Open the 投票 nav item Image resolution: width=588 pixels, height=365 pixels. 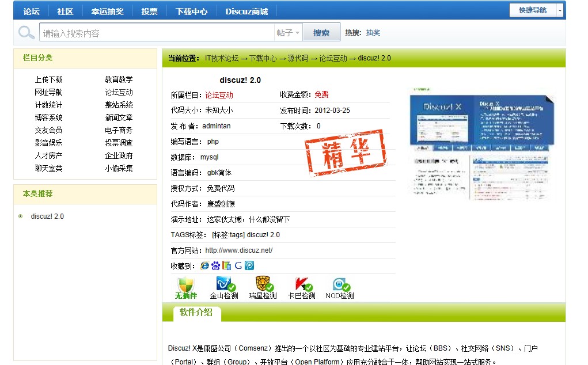pyautogui.click(x=149, y=12)
